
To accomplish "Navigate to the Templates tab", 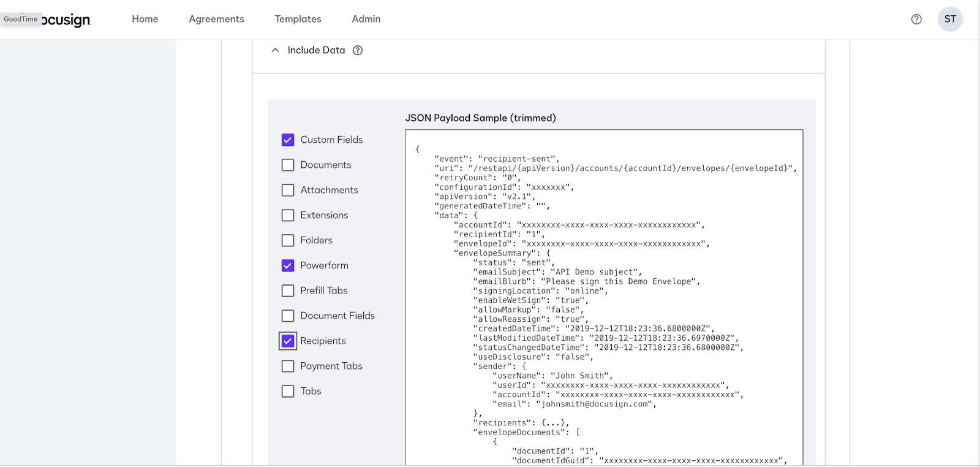I will coord(298,19).
